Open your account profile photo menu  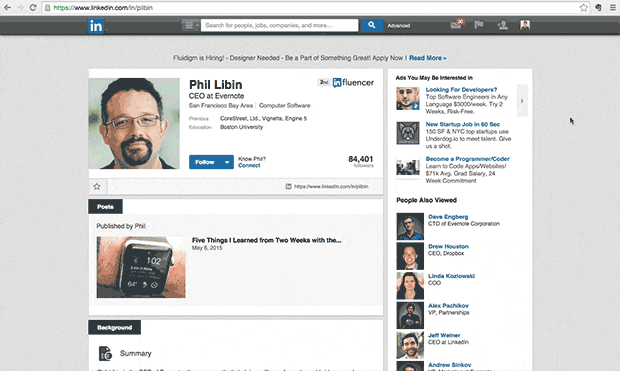(525, 25)
